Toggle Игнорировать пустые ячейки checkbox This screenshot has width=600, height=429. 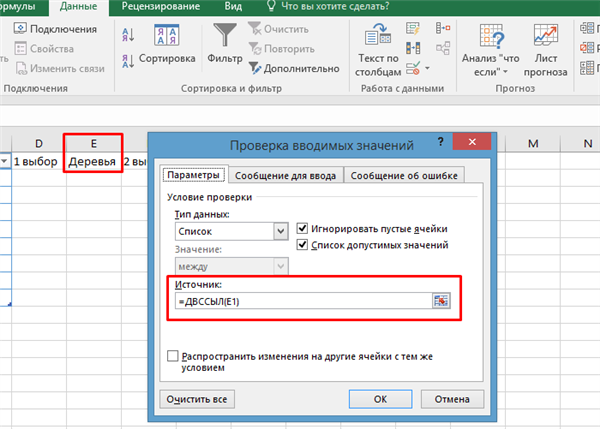point(302,228)
